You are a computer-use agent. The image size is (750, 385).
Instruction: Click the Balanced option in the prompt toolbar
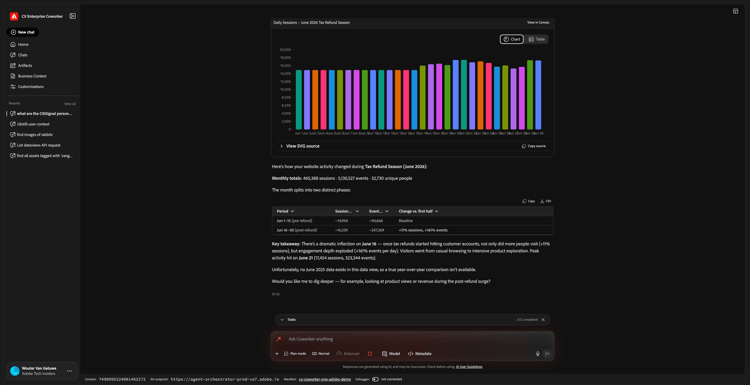[x=348, y=354]
